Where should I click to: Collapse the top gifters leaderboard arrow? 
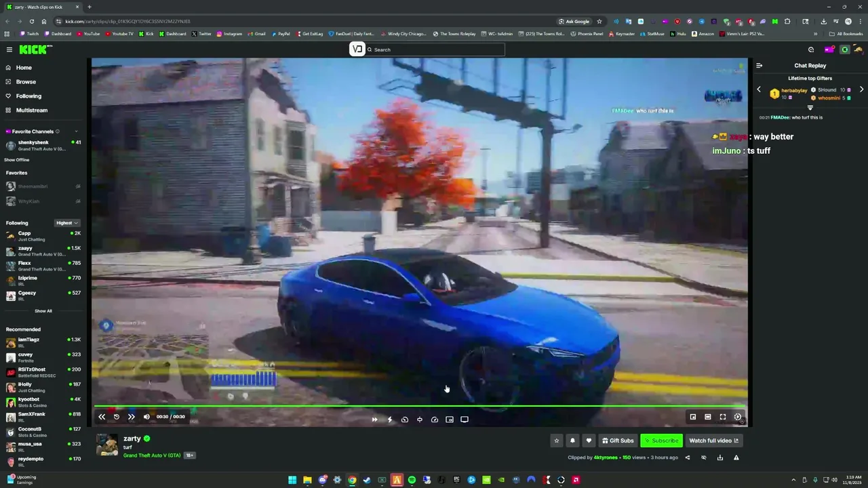[810, 107]
